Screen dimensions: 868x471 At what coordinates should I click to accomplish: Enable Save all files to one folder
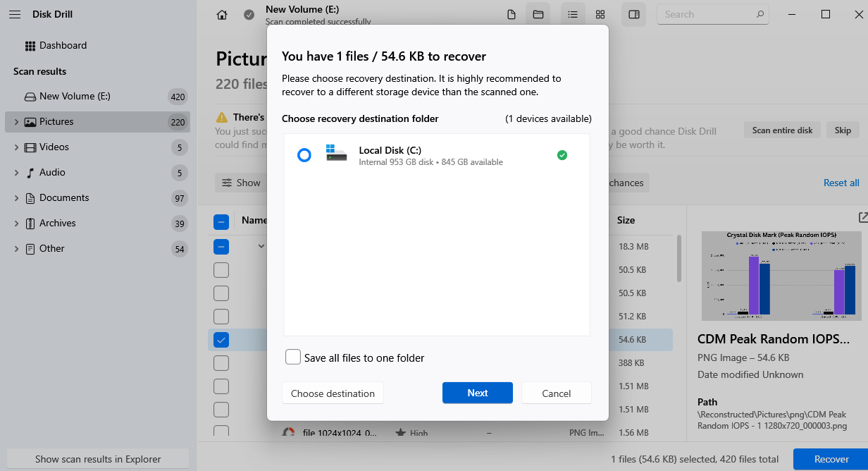[x=293, y=357]
